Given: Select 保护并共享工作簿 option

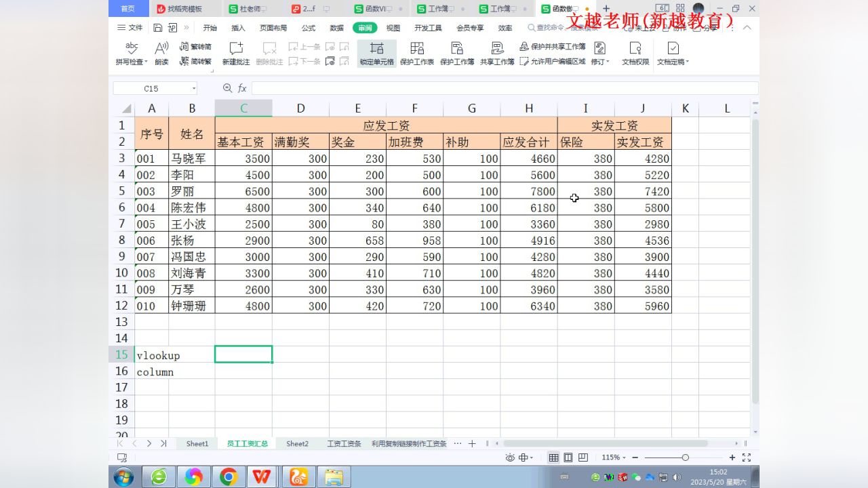Looking at the screenshot, I should point(553,47).
